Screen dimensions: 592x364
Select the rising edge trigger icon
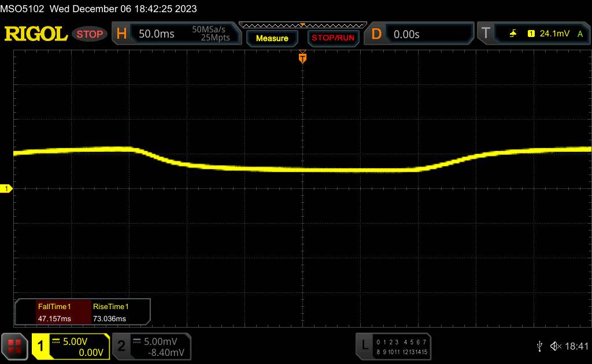click(513, 34)
